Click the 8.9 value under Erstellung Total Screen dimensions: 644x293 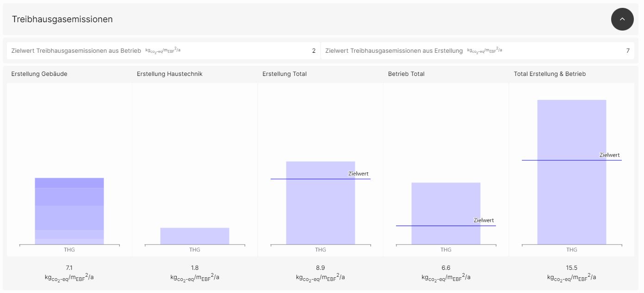(x=320, y=268)
